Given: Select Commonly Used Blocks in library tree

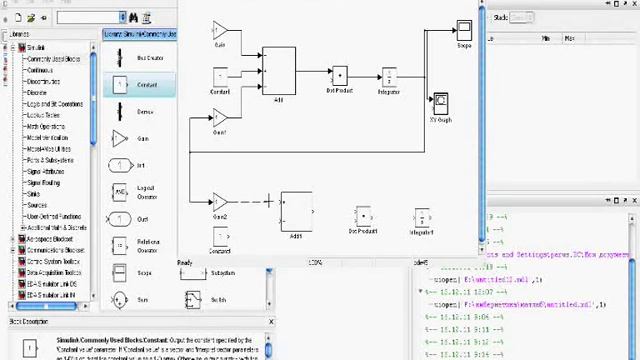Looking at the screenshot, I should [53, 59].
